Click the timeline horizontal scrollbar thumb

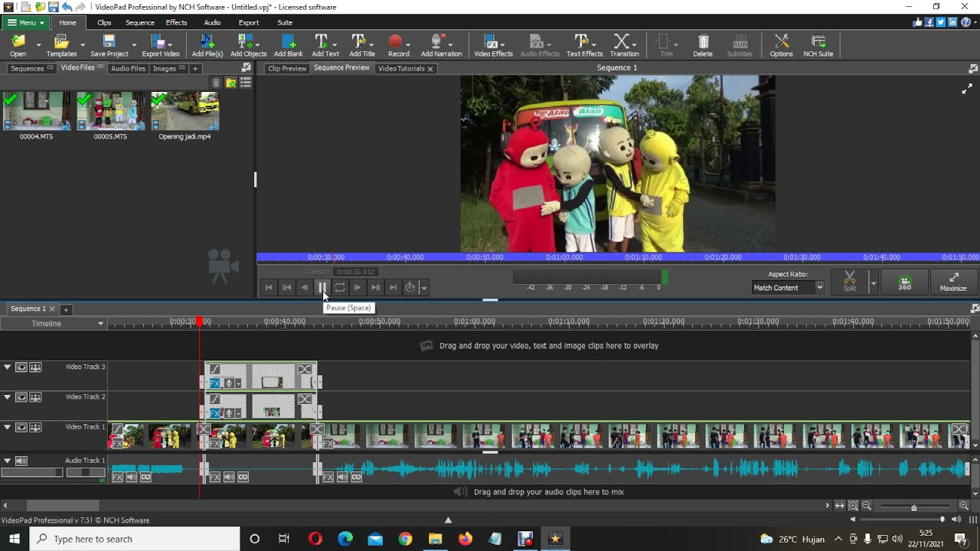click(x=63, y=506)
